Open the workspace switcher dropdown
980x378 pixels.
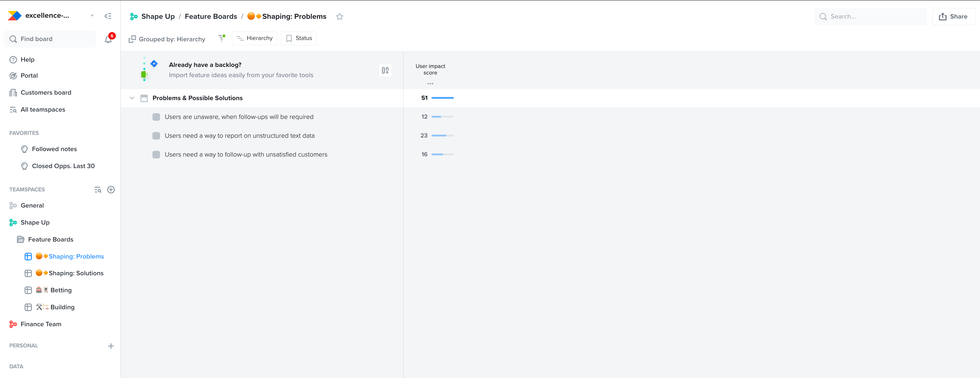92,16
